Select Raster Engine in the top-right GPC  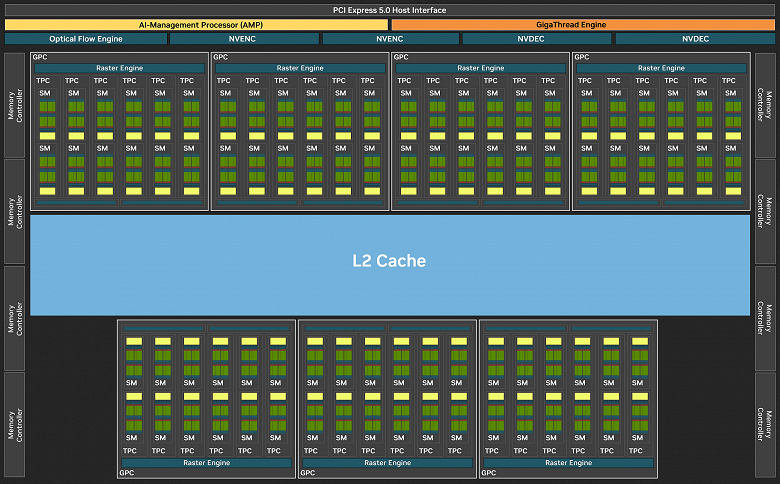pos(661,68)
